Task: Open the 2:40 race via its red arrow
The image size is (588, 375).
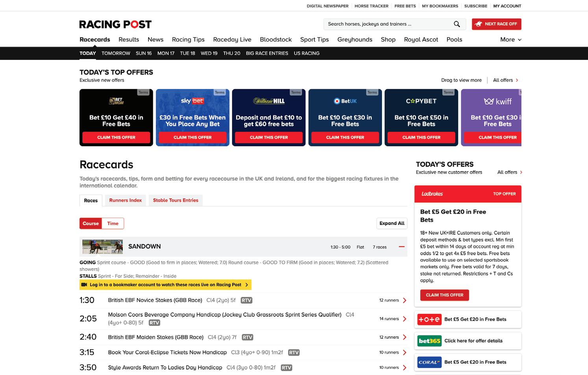Action: (404, 337)
